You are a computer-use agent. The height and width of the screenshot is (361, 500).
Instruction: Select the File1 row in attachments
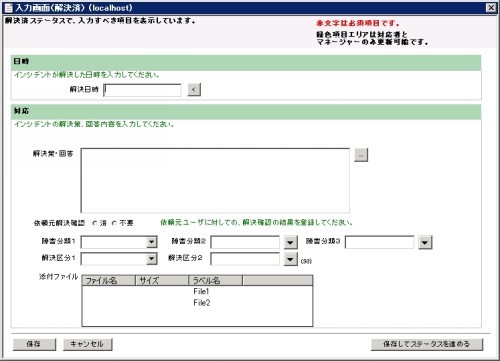[x=197, y=291]
